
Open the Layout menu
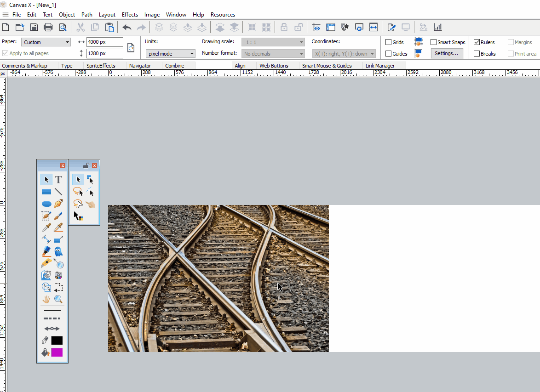click(x=107, y=15)
